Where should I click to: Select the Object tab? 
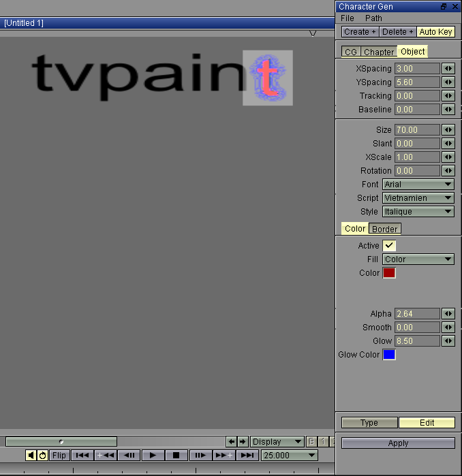(412, 52)
